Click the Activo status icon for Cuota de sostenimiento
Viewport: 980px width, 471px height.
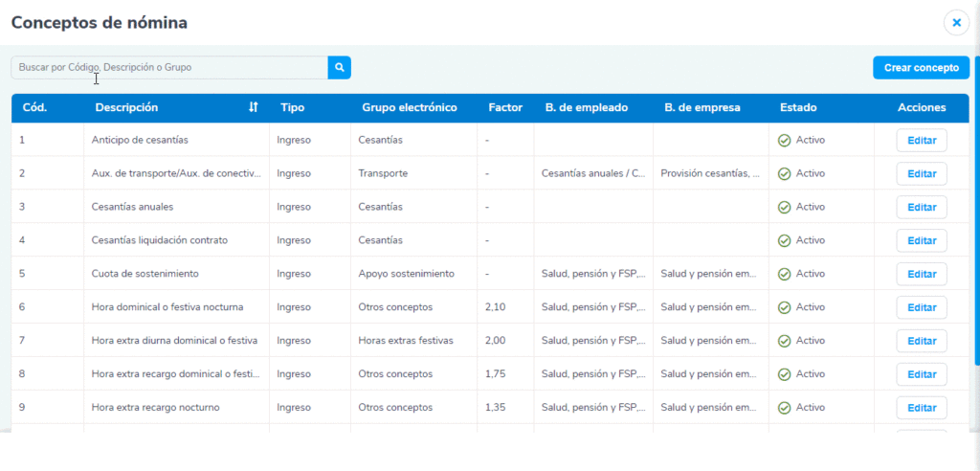coord(784,275)
